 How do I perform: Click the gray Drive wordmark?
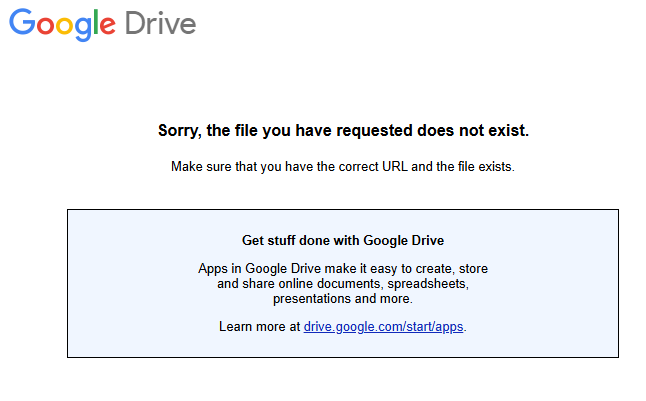pyautogui.click(x=160, y=24)
